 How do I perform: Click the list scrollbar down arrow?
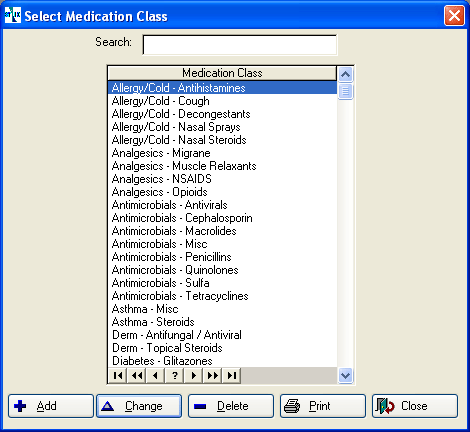(x=345, y=376)
